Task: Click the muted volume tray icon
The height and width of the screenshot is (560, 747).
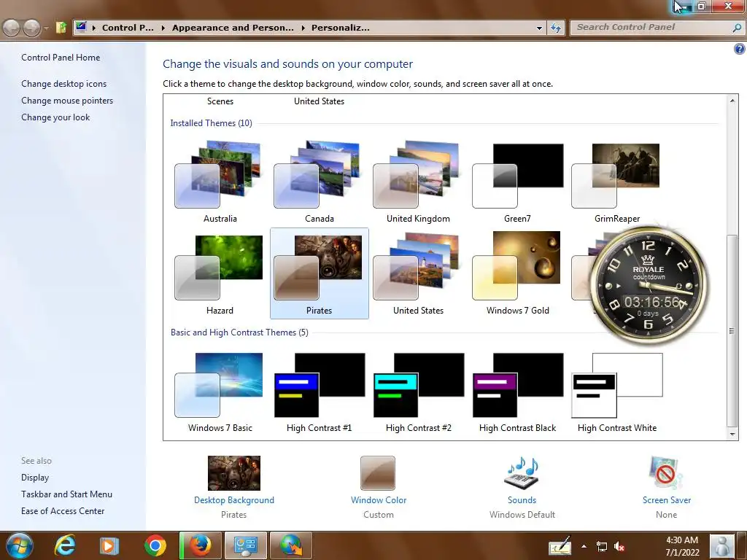Action: tap(619, 547)
